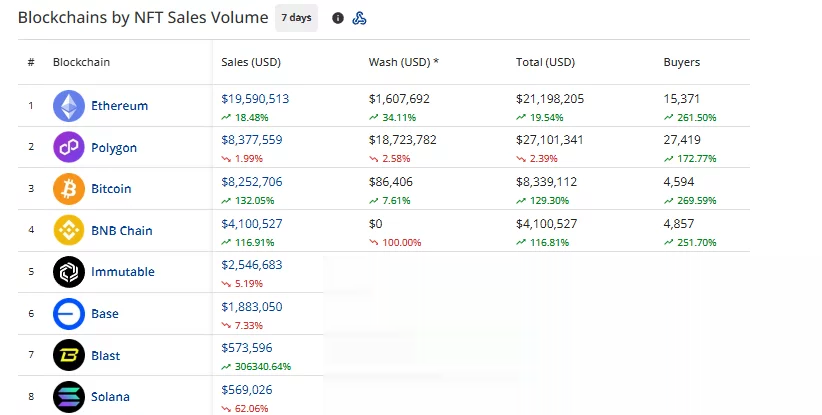Click the Blockchains by NFT Sales Volume title
Viewport: 822px width, 415px height.
pos(143,17)
